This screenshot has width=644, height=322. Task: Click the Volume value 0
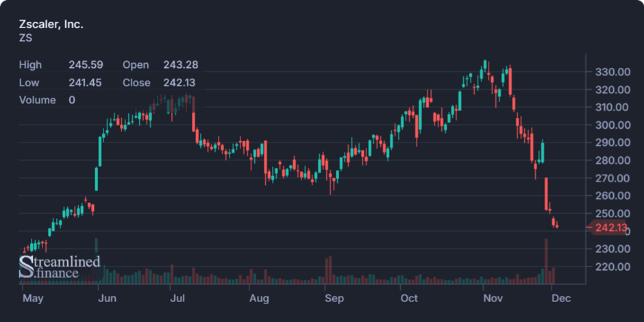pyautogui.click(x=72, y=100)
